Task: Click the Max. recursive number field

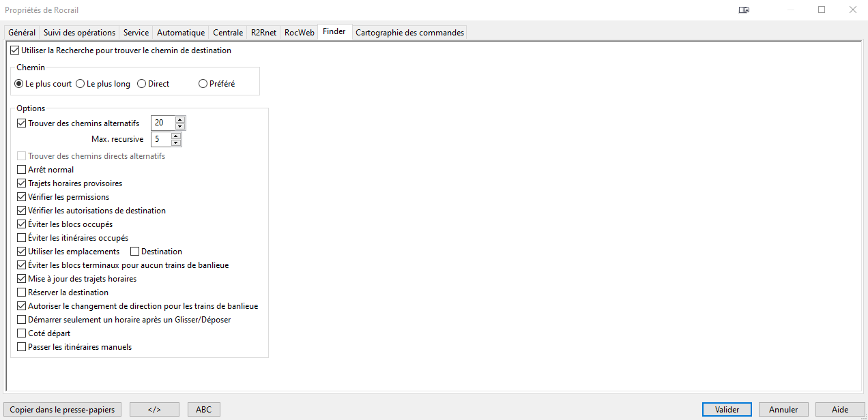Action: click(x=161, y=140)
